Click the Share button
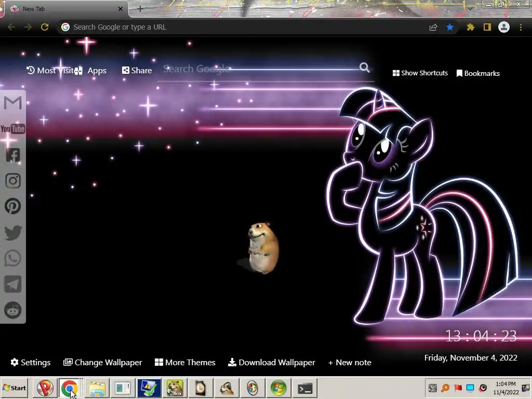The height and width of the screenshot is (399, 532). point(137,70)
